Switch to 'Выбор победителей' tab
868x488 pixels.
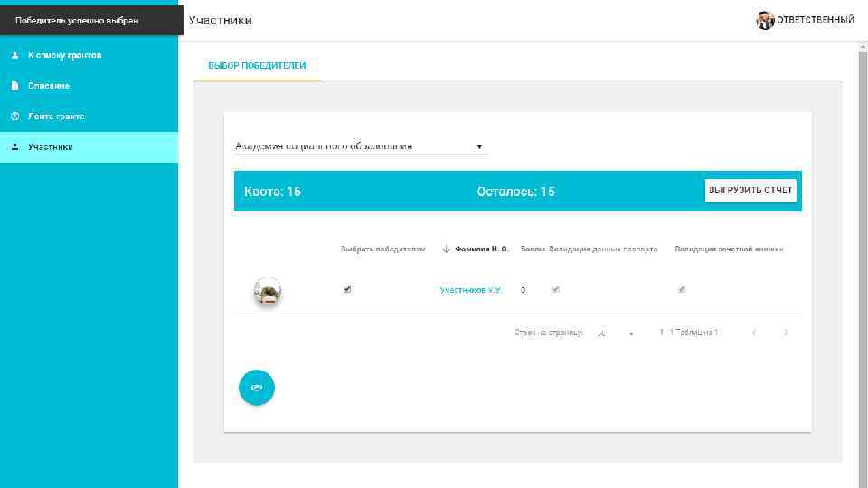257,66
